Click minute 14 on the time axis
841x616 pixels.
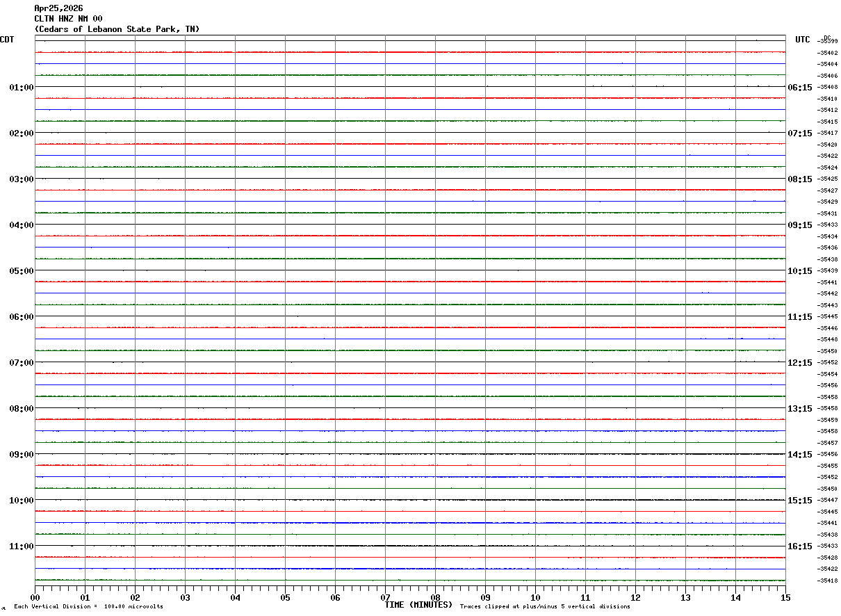(735, 597)
